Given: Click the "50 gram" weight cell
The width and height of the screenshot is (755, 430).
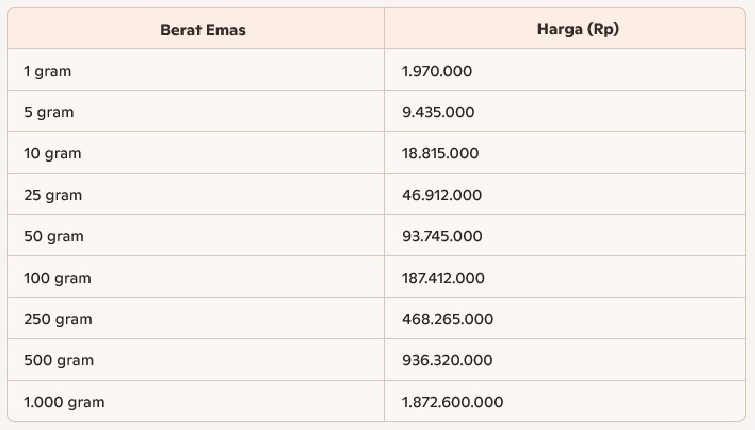Looking at the screenshot, I should tap(54, 237).
